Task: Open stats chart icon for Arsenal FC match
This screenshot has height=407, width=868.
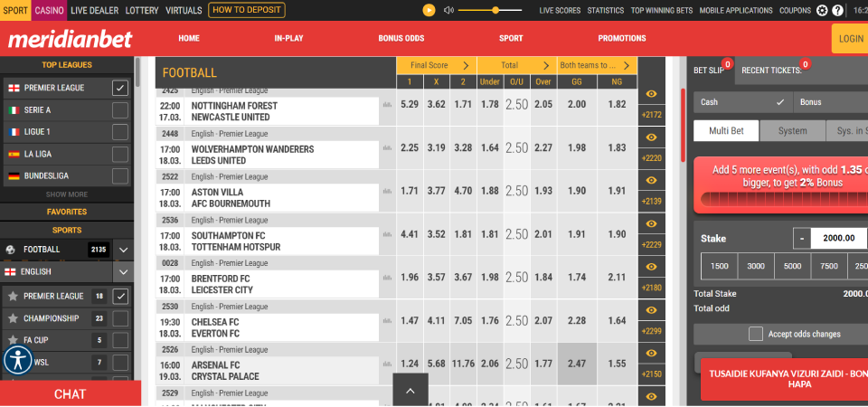Action: [387, 364]
